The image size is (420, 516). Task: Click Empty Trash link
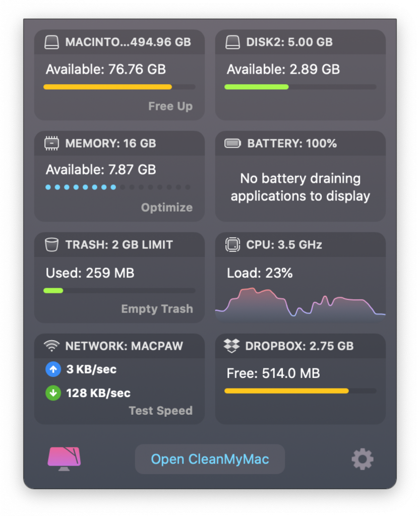pos(157,309)
